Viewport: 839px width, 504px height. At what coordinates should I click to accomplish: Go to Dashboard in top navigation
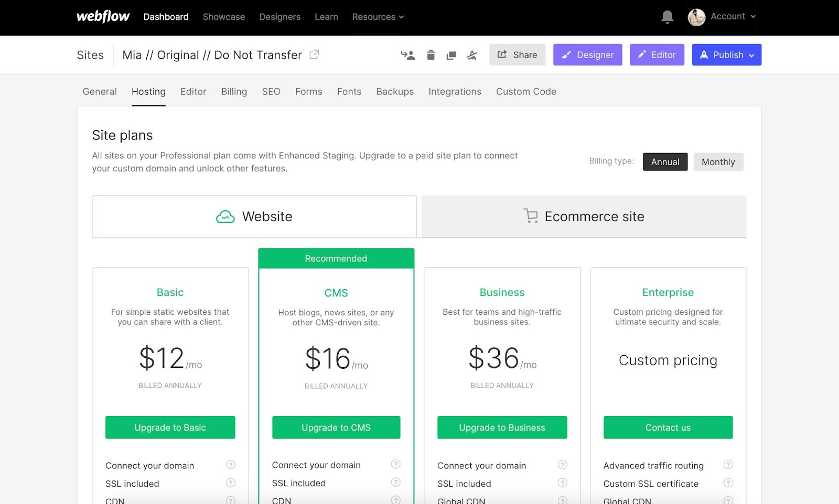166,17
